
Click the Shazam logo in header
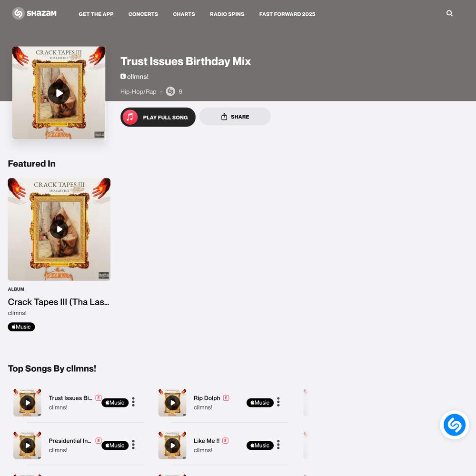(x=34, y=13)
